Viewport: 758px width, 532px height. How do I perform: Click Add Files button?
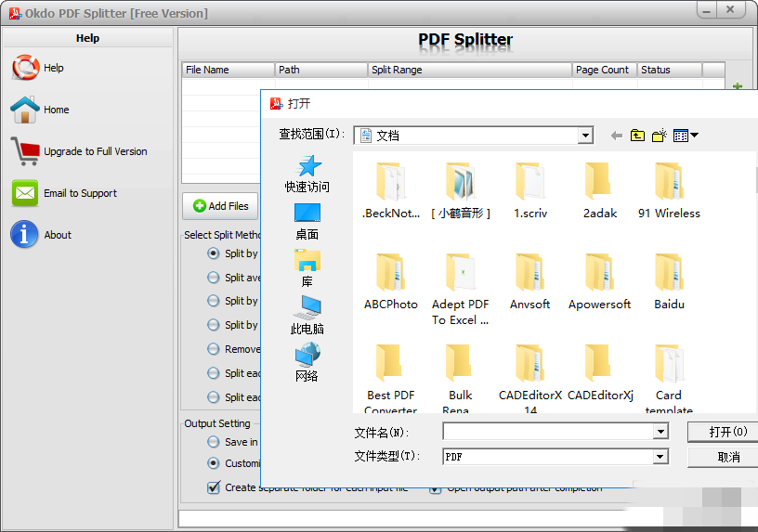click(x=220, y=206)
